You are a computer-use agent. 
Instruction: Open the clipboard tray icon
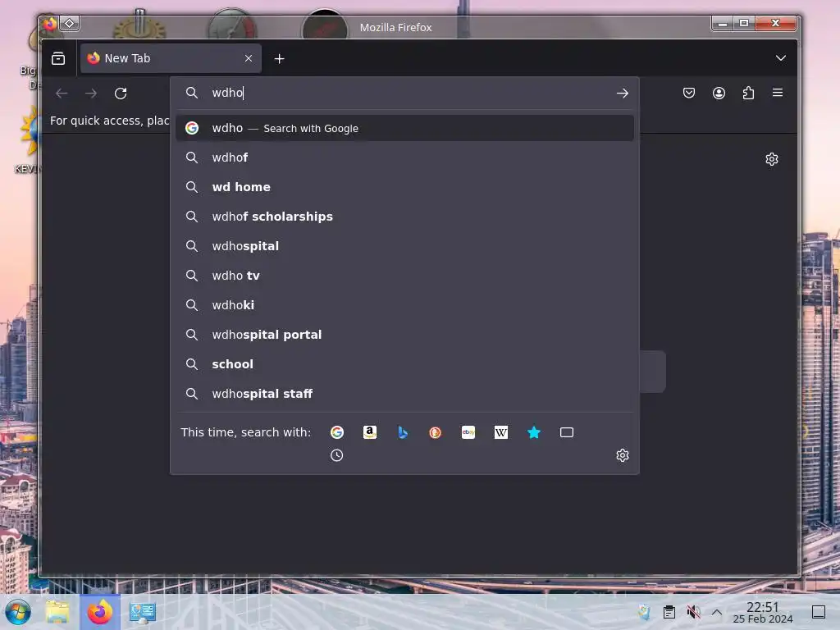[x=669, y=612]
